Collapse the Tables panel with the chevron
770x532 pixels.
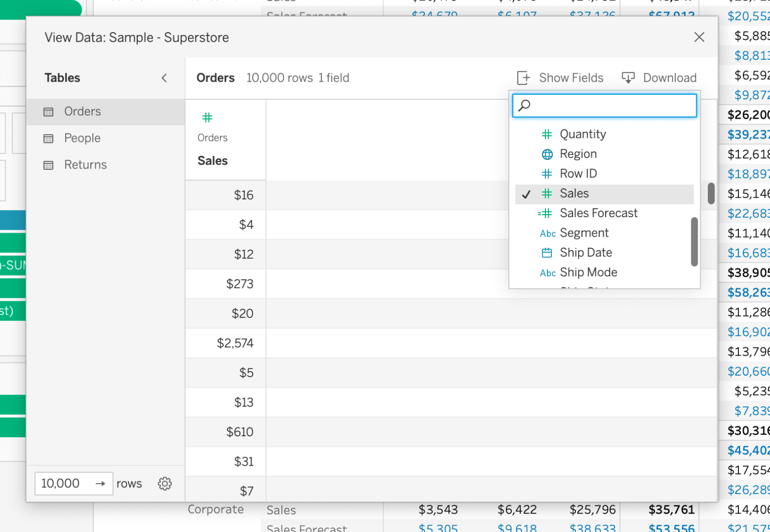(x=164, y=78)
